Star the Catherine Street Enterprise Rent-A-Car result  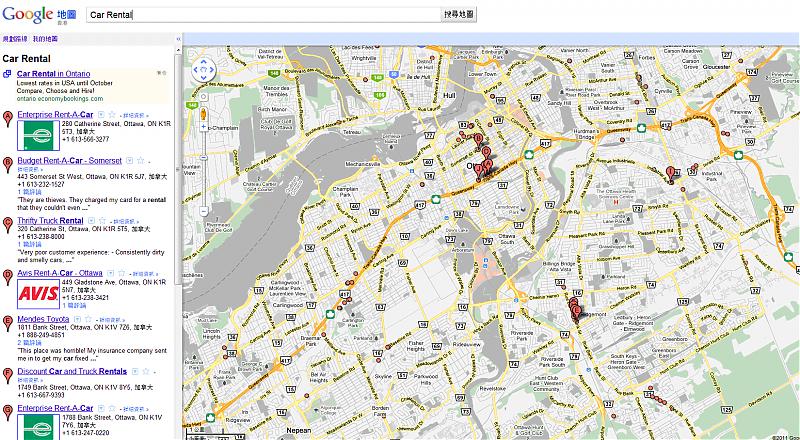pos(112,115)
